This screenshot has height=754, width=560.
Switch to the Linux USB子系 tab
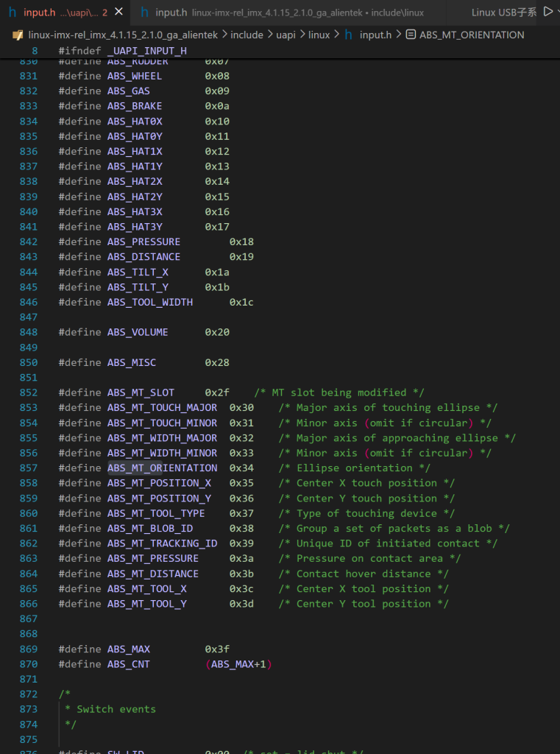(x=504, y=13)
